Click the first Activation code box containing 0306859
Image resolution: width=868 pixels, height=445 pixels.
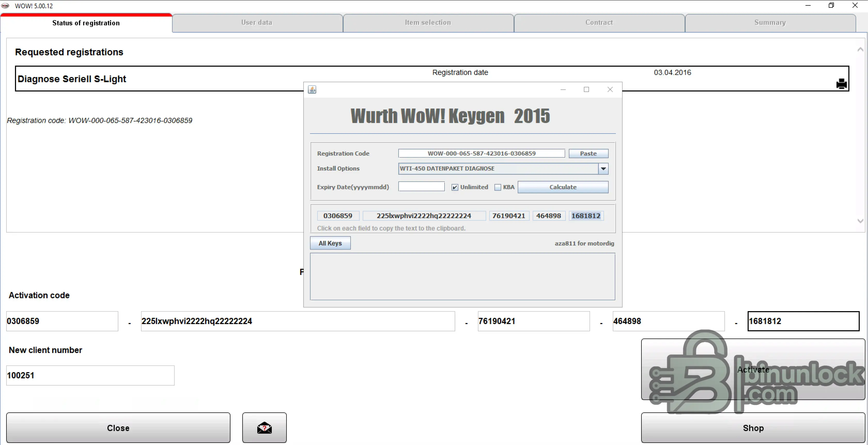pos(62,321)
